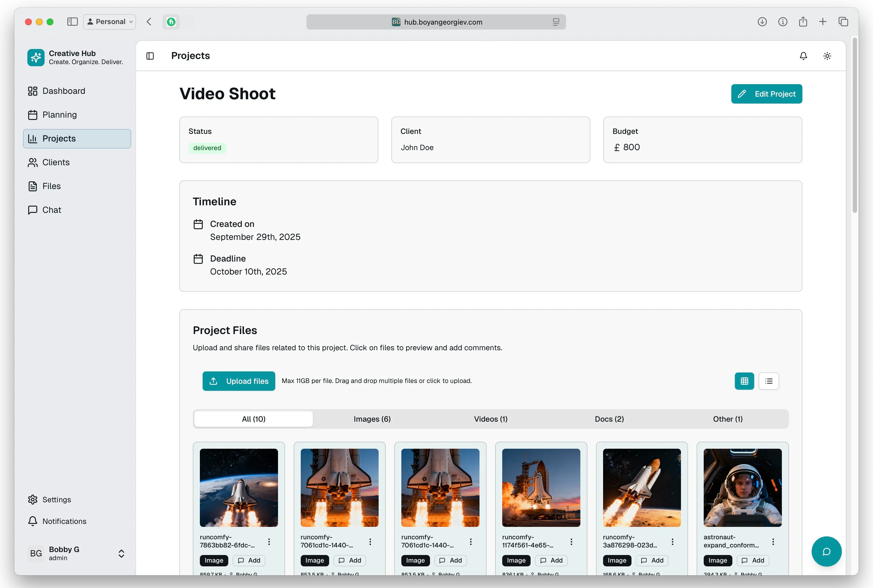873x588 pixels.
Task: Open options menu for astronaut-expand_conform file
Action: click(773, 541)
